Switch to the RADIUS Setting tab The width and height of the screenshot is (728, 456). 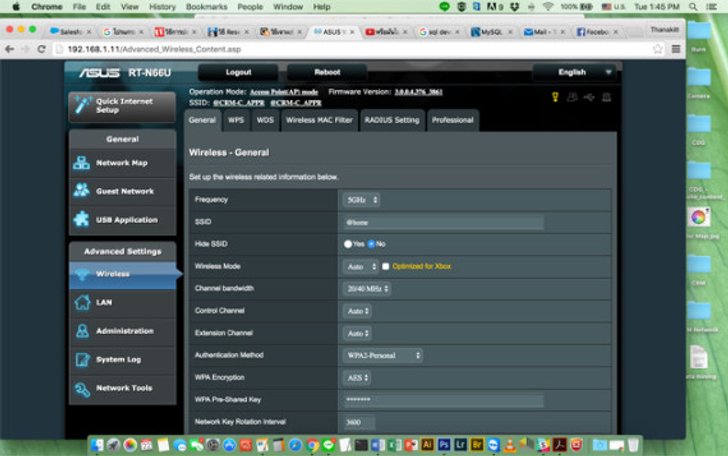pos(392,120)
